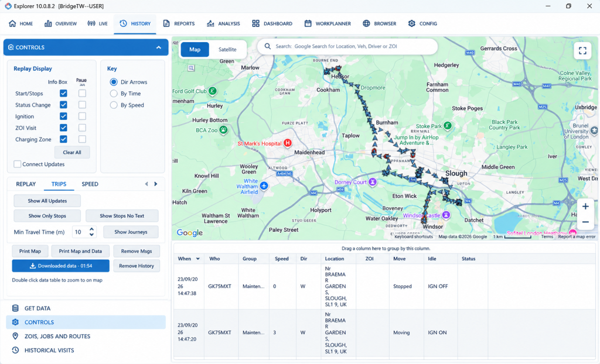Click Show Stops No Text button
The width and height of the screenshot is (600, 364).
[122, 215]
